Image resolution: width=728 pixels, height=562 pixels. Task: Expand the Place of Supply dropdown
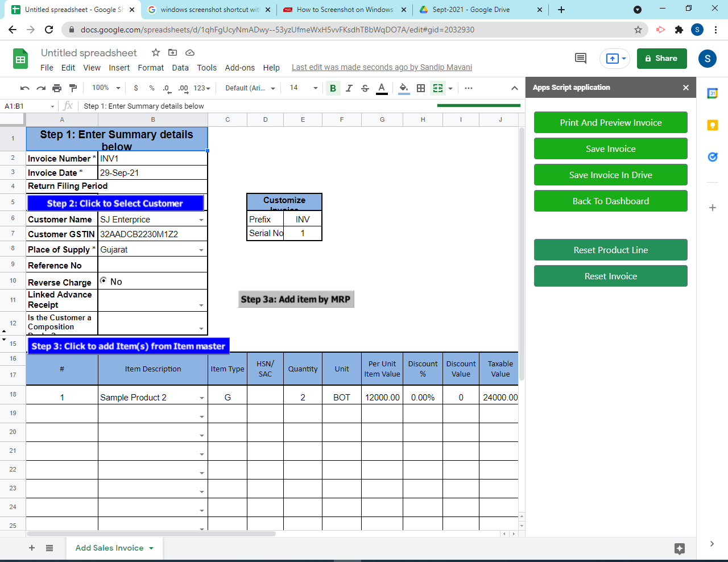(x=201, y=249)
